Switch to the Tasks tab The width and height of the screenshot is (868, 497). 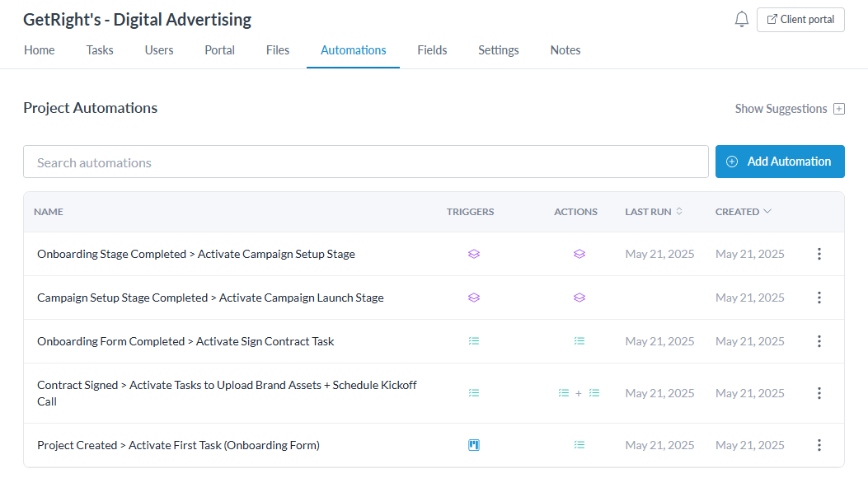point(100,50)
